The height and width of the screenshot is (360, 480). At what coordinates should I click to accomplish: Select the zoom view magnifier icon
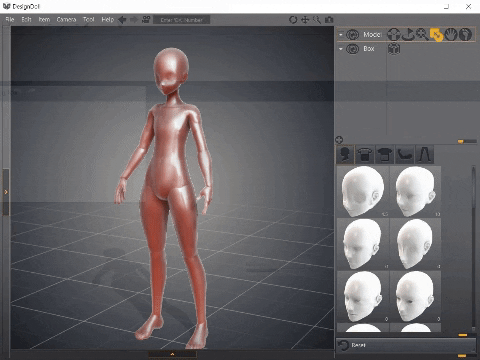317,20
